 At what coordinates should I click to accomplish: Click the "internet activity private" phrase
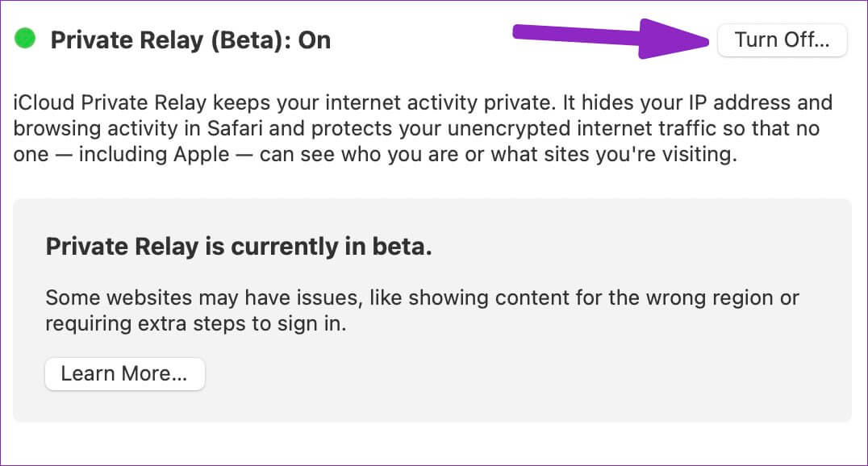tap(440, 102)
